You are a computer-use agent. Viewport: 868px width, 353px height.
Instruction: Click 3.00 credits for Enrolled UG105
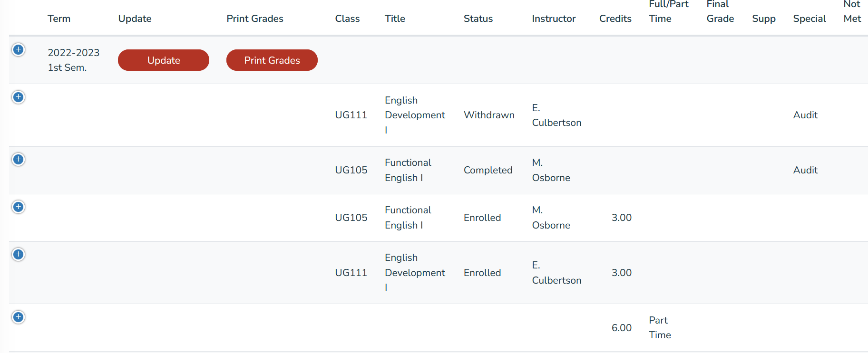pos(622,218)
